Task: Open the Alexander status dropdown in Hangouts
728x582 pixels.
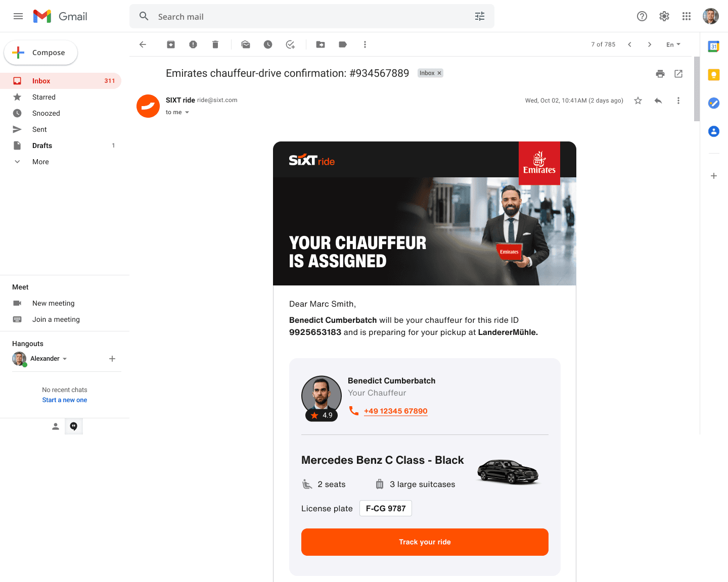Action: pyautogui.click(x=65, y=359)
